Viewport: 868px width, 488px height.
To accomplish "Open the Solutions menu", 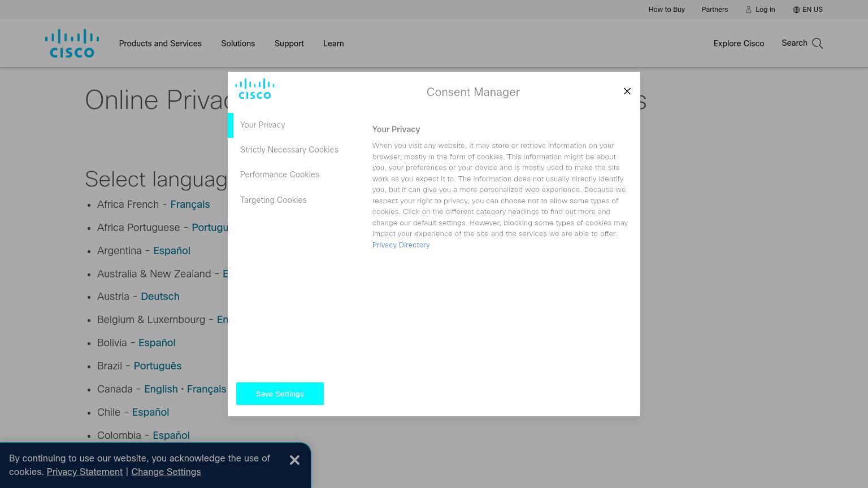I will (x=238, y=43).
